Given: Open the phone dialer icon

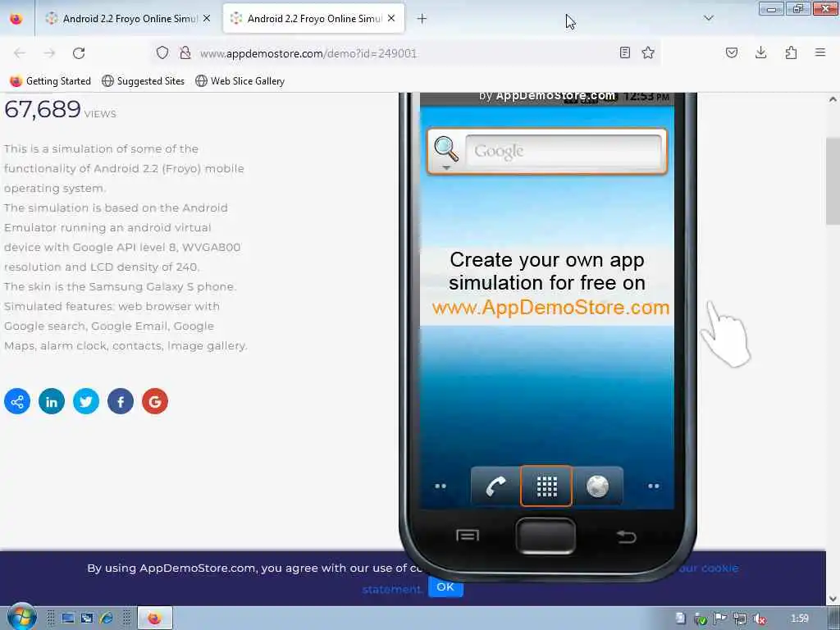Looking at the screenshot, I should 495,486.
